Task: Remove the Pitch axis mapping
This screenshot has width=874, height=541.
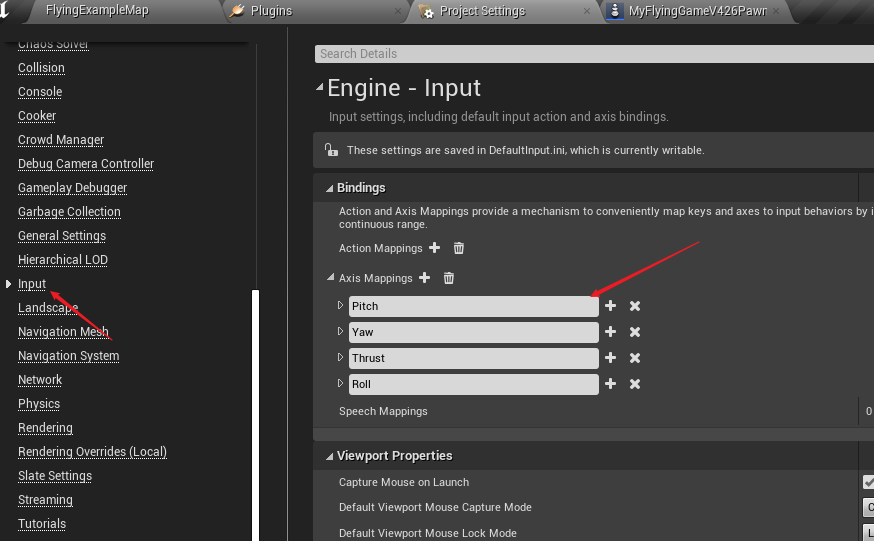Action: (x=635, y=306)
